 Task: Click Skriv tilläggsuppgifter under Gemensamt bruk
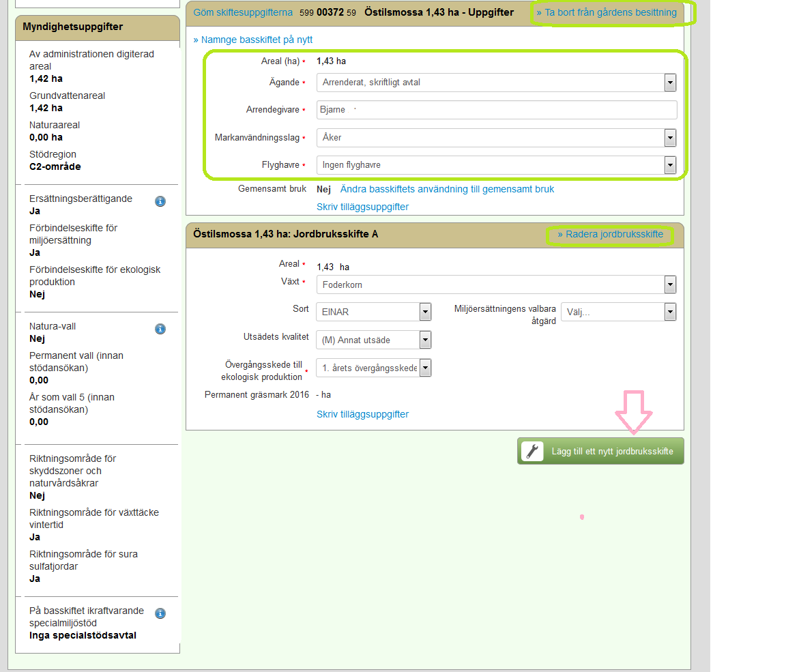pos(362,207)
